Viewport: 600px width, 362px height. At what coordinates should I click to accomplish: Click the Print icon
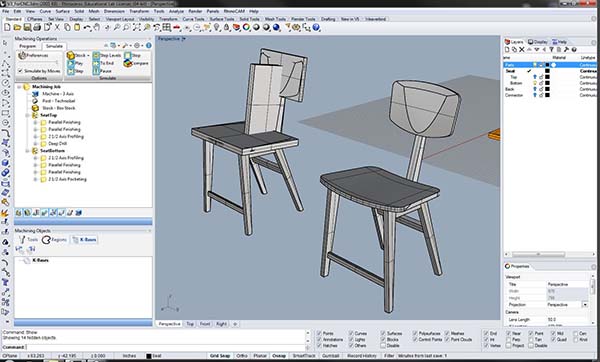pyautogui.click(x=37, y=28)
